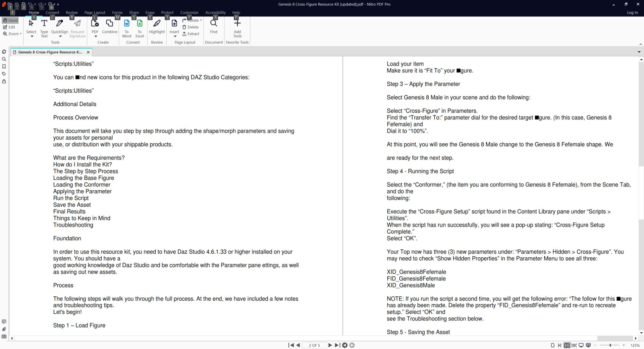644x349 pixels.
Task: Open the Find tool
Action: click(214, 27)
